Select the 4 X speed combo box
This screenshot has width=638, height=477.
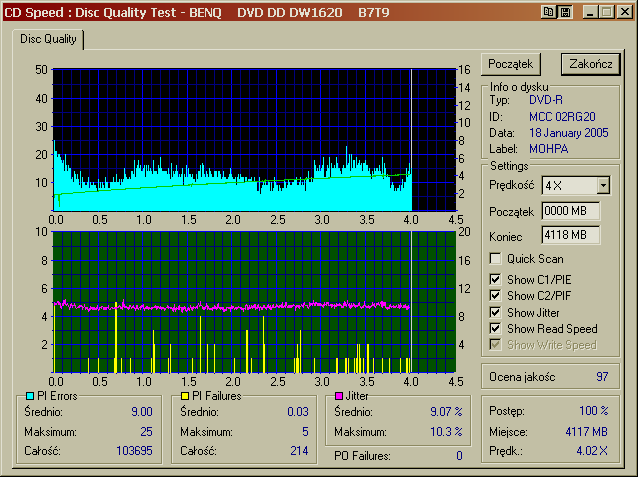[575, 186]
